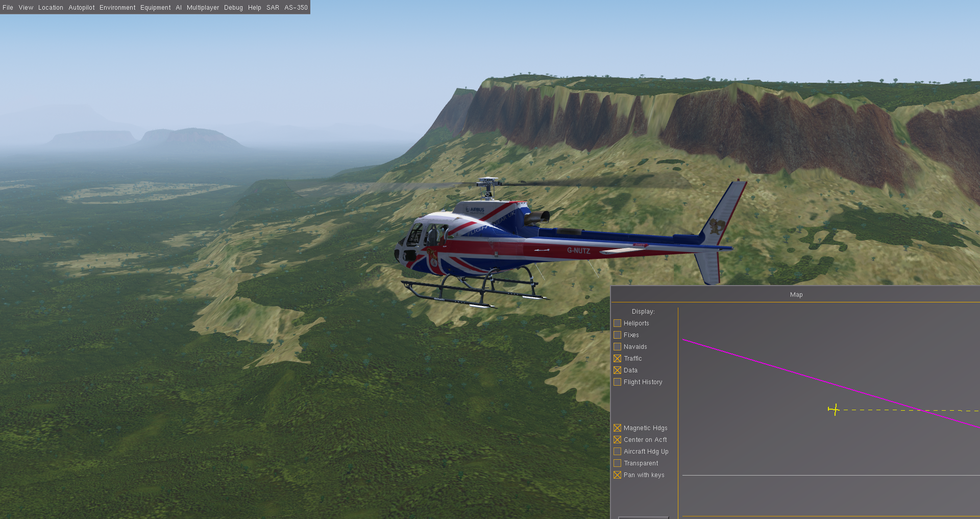Expand the Equipment menu
This screenshot has width=980, height=519.
(x=156, y=8)
